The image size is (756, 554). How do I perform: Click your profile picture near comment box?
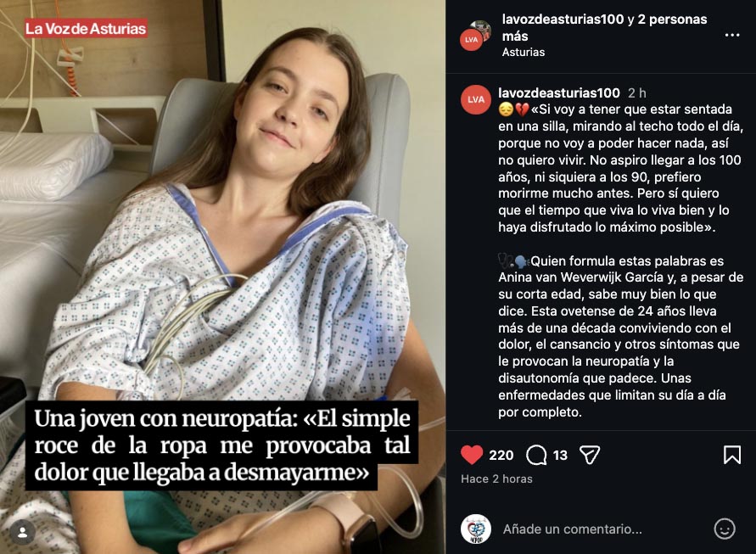[476, 529]
